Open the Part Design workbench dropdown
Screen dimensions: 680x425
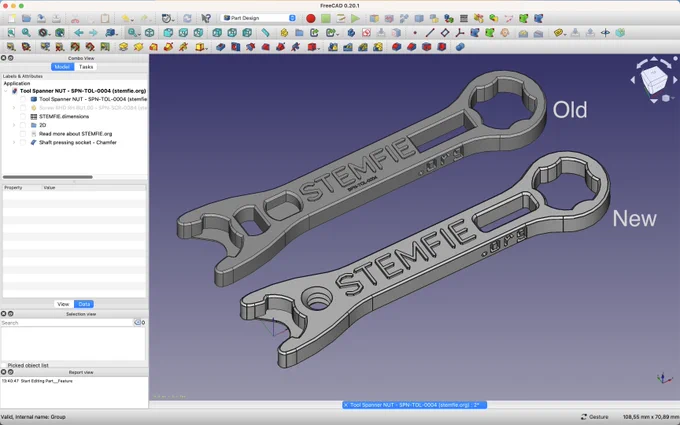259,18
